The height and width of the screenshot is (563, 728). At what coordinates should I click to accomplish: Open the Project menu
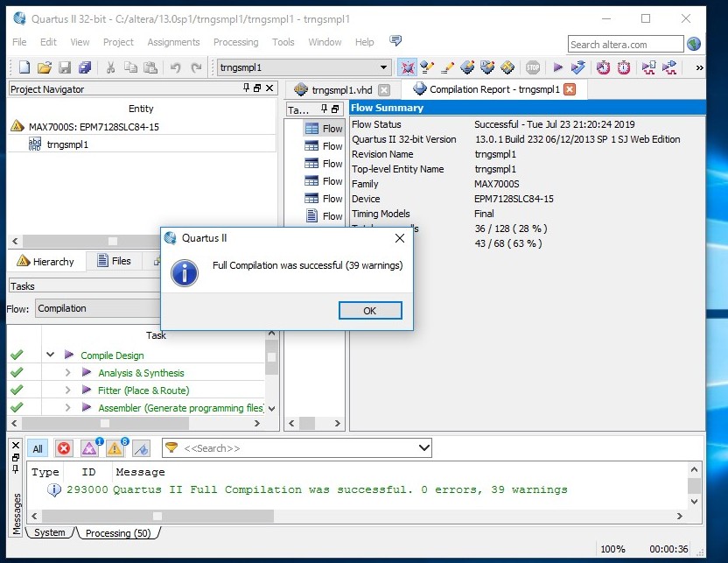(118, 42)
